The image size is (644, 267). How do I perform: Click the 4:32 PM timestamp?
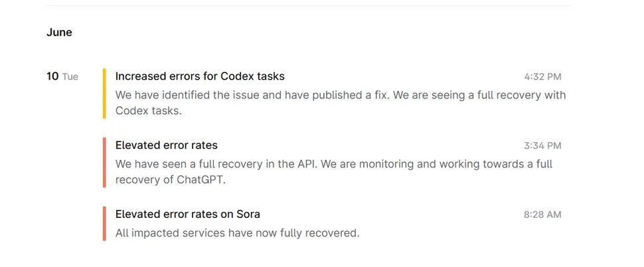[x=542, y=77]
